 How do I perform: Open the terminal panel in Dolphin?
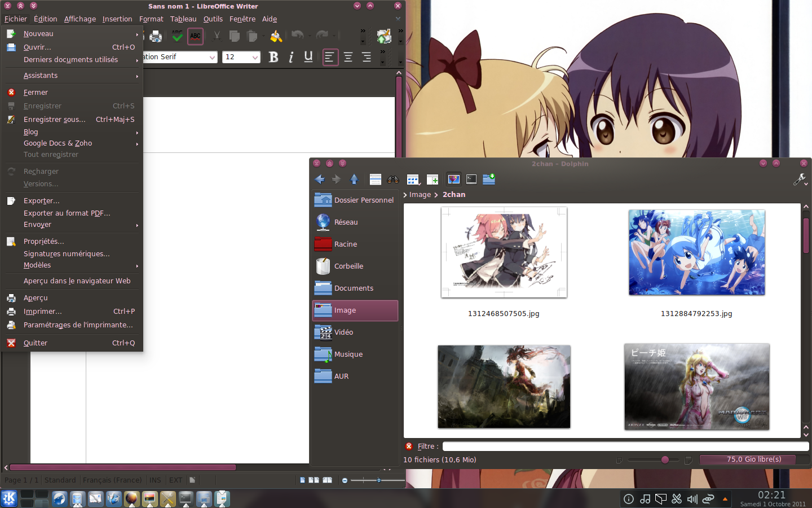[471, 179]
